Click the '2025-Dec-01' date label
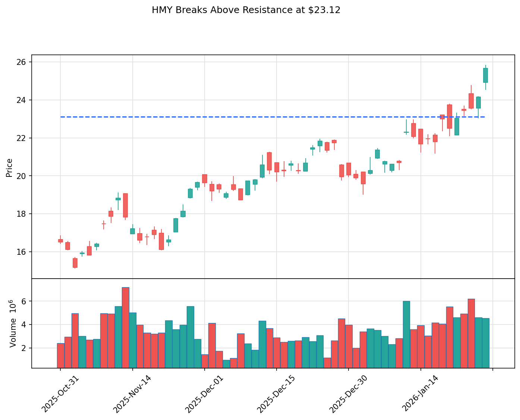Screen dimensions: 520x420 pyautogui.click(x=205, y=393)
